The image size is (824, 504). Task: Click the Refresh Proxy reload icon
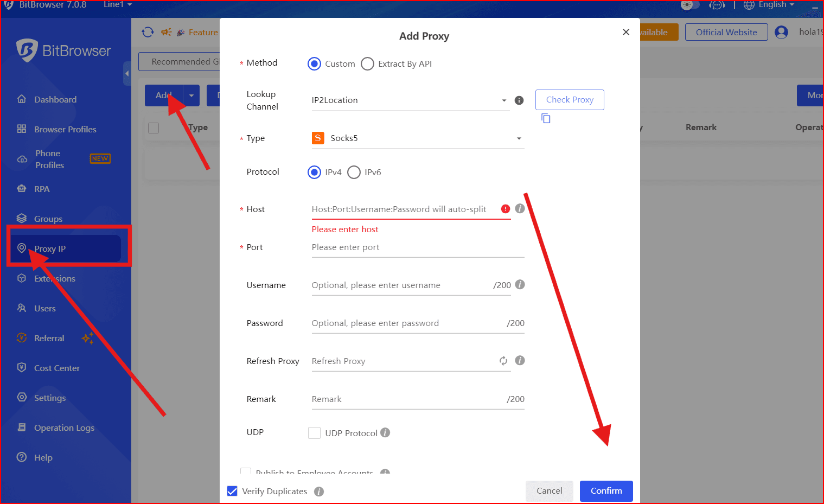click(x=503, y=361)
